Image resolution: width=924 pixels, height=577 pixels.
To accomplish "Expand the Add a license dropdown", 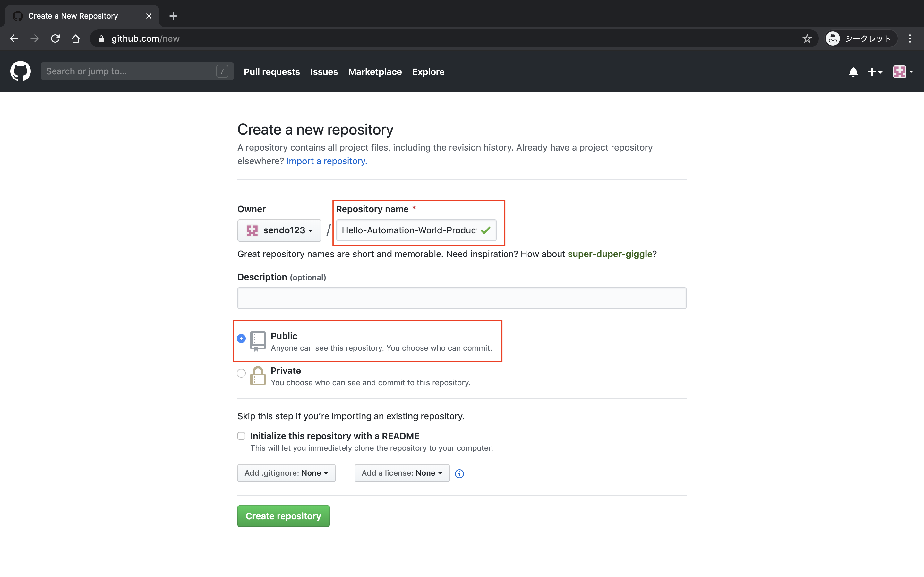I will pyautogui.click(x=402, y=473).
